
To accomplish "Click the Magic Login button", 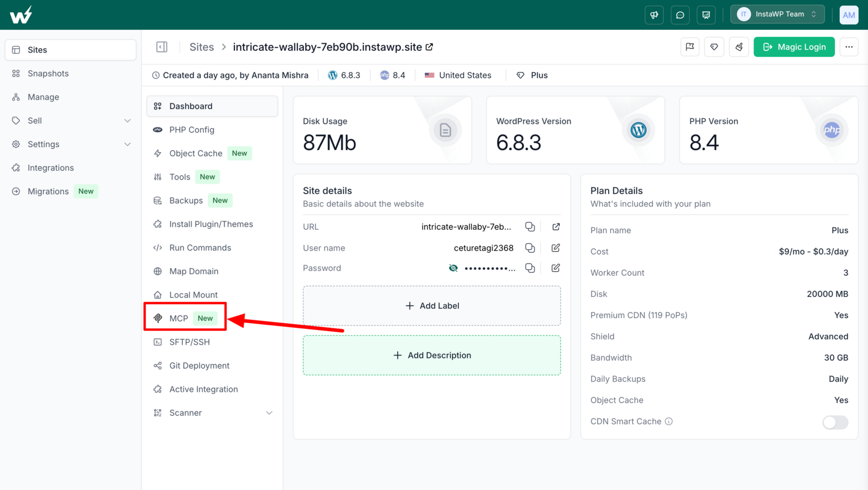I will click(x=794, y=47).
